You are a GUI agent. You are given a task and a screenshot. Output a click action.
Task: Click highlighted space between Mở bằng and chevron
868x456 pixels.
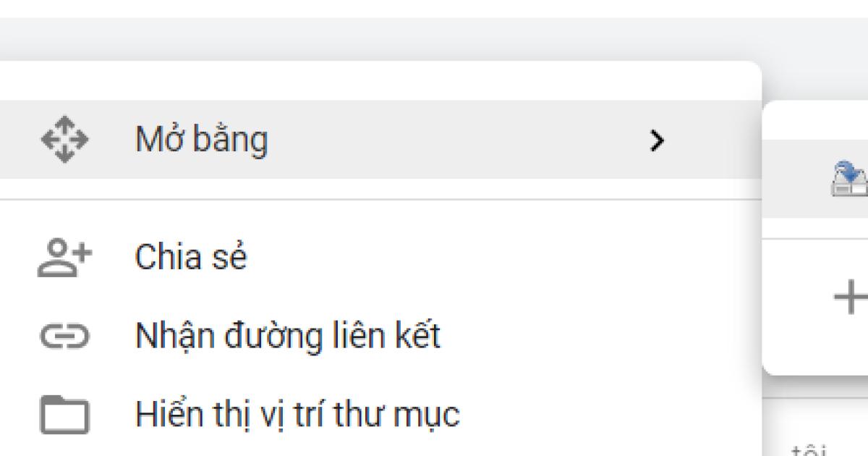point(456,140)
